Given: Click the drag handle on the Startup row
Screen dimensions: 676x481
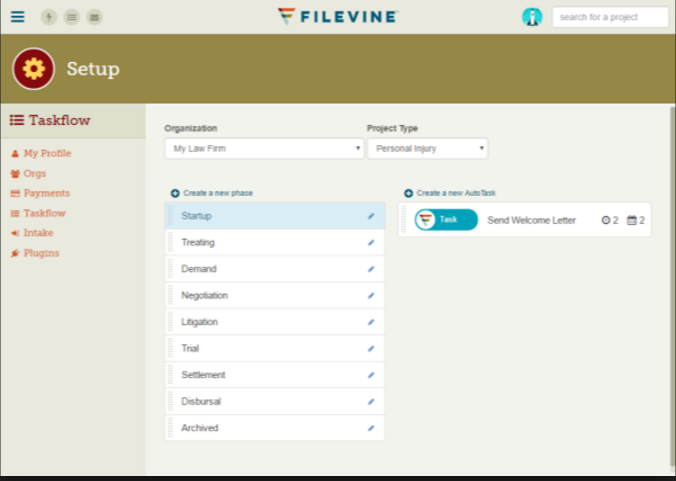Looking at the screenshot, I should [170, 216].
